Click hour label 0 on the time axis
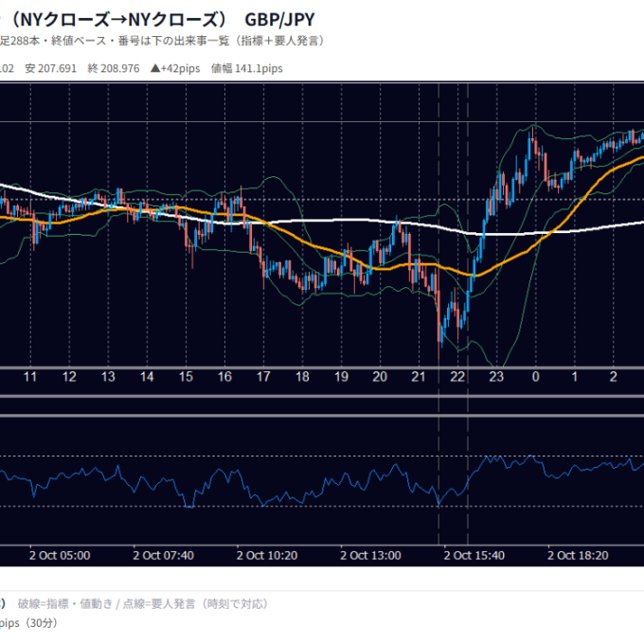Screen dimensions: 644x644 pos(536,377)
